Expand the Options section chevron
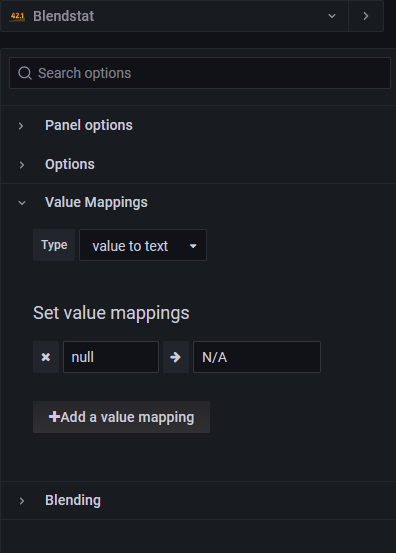The height and width of the screenshot is (553, 396). [22, 165]
